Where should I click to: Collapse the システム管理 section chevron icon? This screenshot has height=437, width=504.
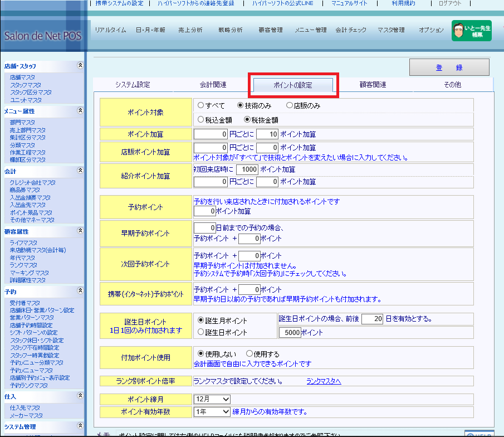80,427
